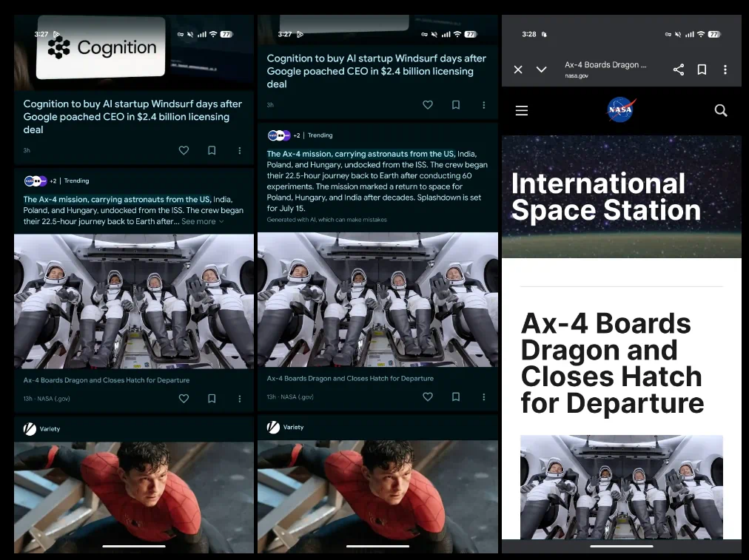Bookmark the Cognition article in the left screen
The height and width of the screenshot is (560, 749).
coord(212,150)
